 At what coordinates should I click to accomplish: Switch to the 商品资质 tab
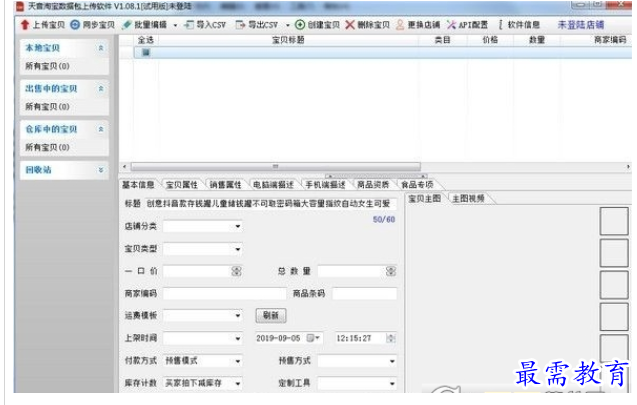tap(373, 185)
